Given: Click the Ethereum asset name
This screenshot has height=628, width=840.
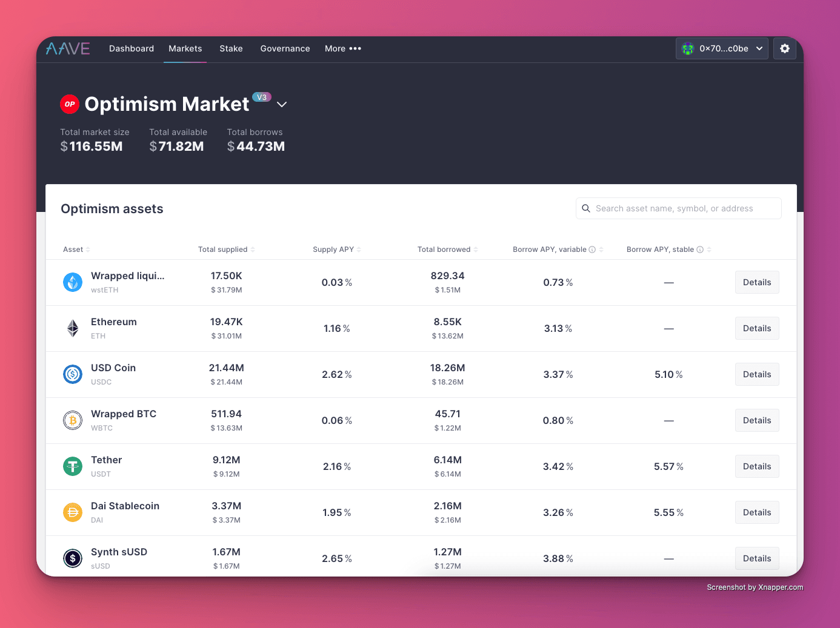Looking at the screenshot, I should click(114, 322).
